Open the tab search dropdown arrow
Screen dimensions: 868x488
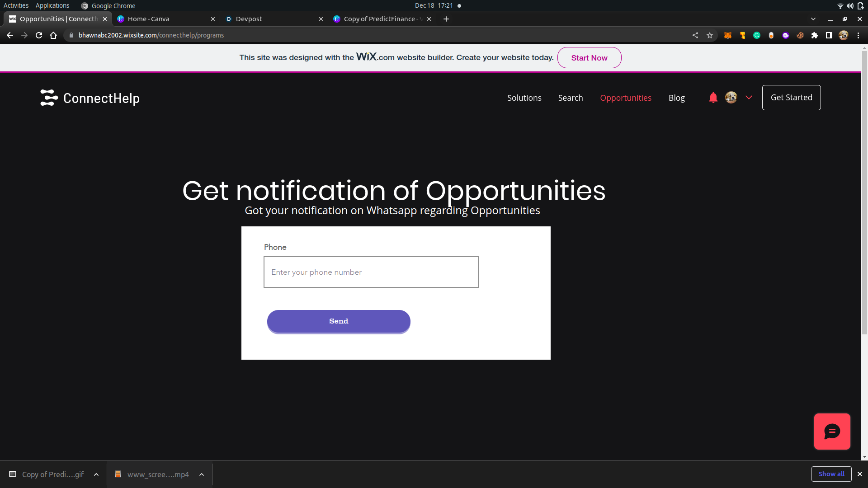tap(813, 19)
